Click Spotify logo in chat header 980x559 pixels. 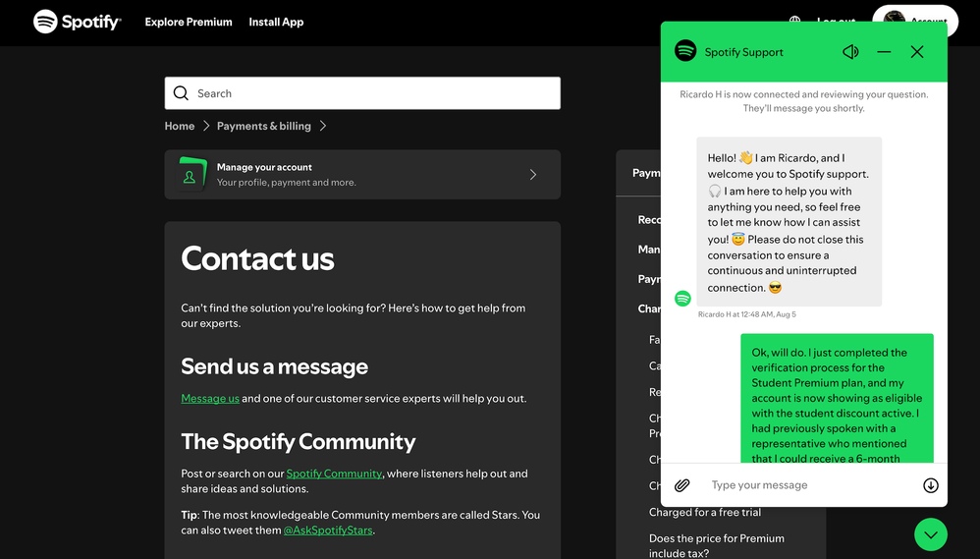(685, 51)
